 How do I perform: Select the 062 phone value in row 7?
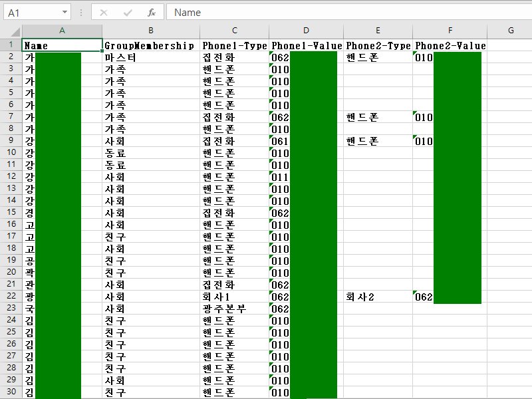pos(306,117)
